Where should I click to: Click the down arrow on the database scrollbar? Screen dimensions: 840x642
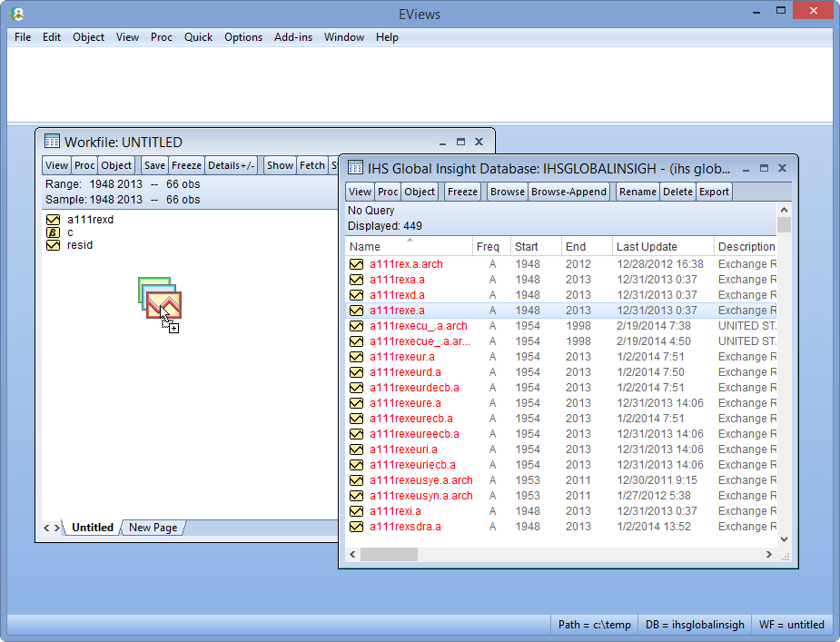[x=783, y=538]
